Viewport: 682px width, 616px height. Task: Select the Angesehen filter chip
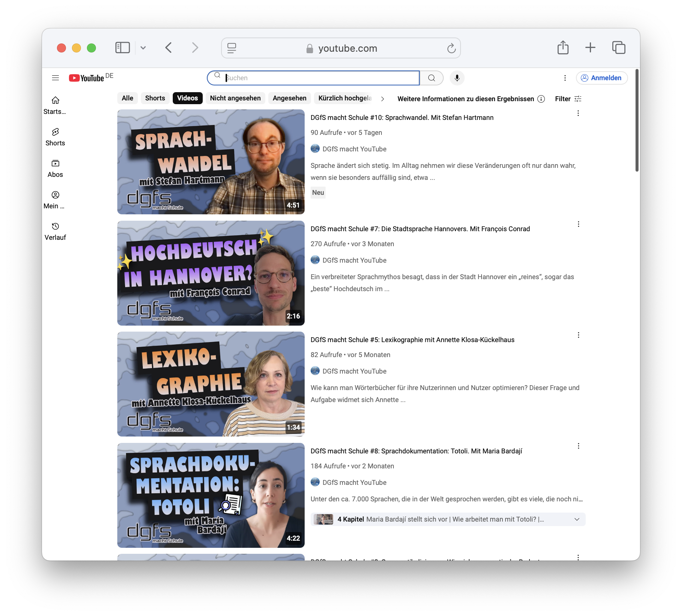point(289,98)
